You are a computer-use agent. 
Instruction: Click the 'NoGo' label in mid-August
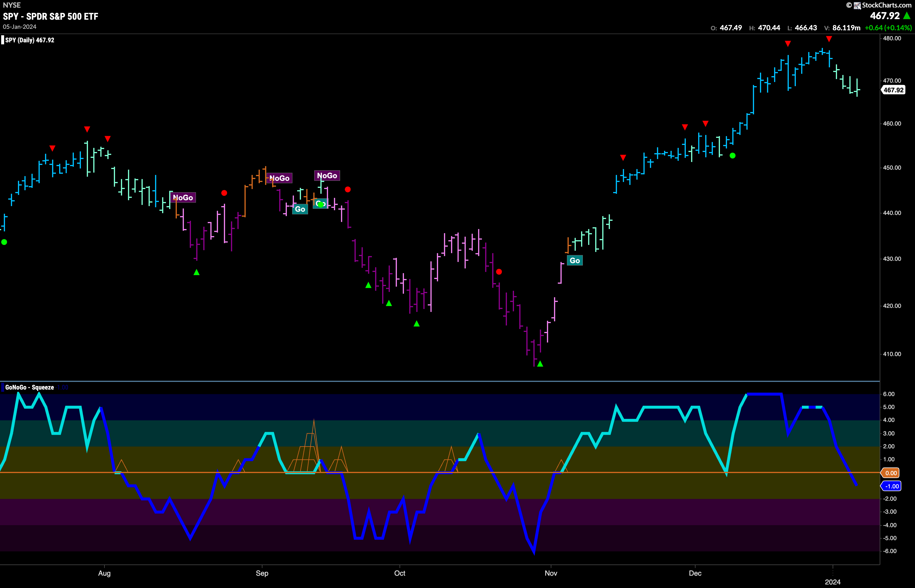[x=183, y=197]
